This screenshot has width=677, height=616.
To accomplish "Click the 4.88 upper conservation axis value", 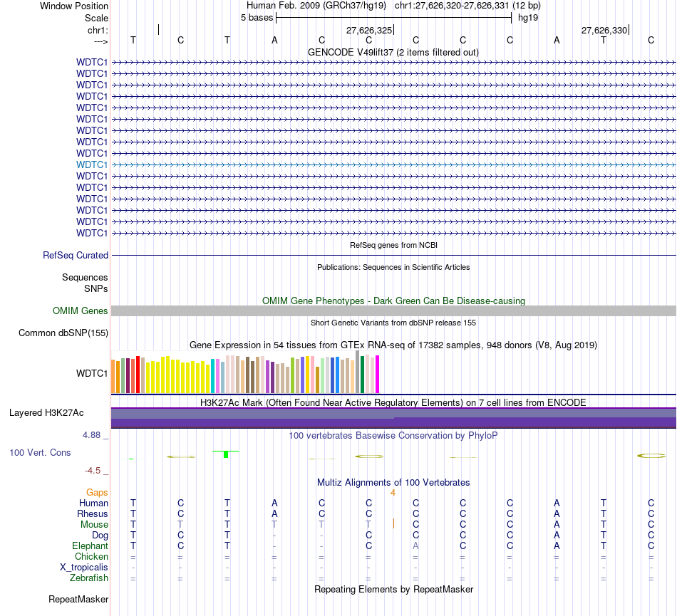I will tap(91, 435).
